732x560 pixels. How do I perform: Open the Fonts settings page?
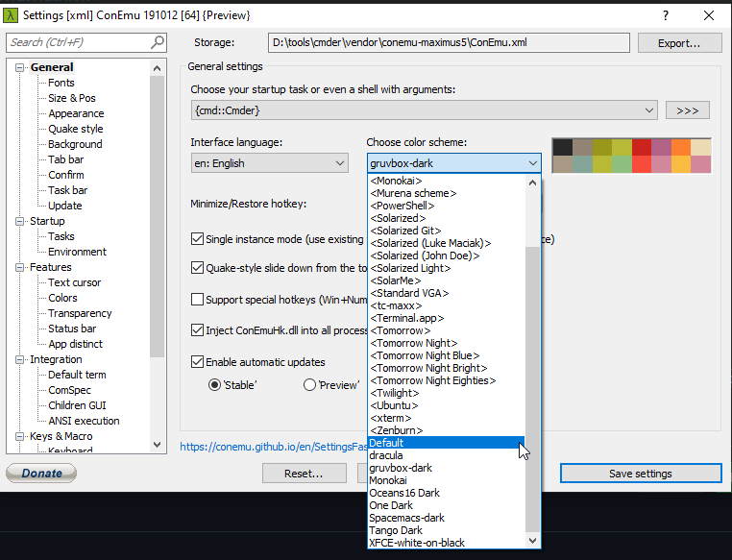(x=61, y=83)
